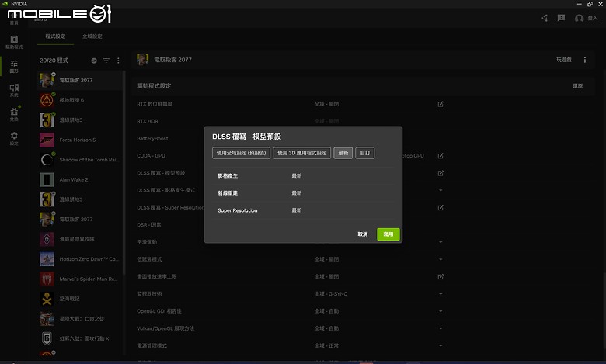Edit the DLSS 覆寫 - 模型預設 setting

tap(441, 173)
